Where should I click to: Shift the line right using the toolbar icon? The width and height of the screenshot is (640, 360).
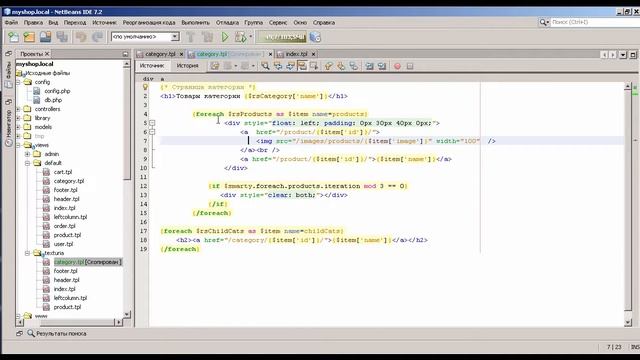tap(382, 66)
